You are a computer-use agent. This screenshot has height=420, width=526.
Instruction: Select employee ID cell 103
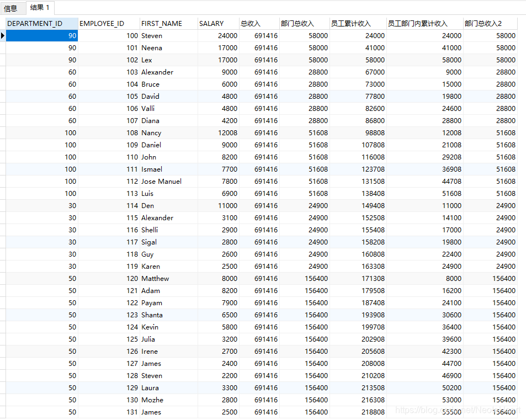[x=109, y=72]
